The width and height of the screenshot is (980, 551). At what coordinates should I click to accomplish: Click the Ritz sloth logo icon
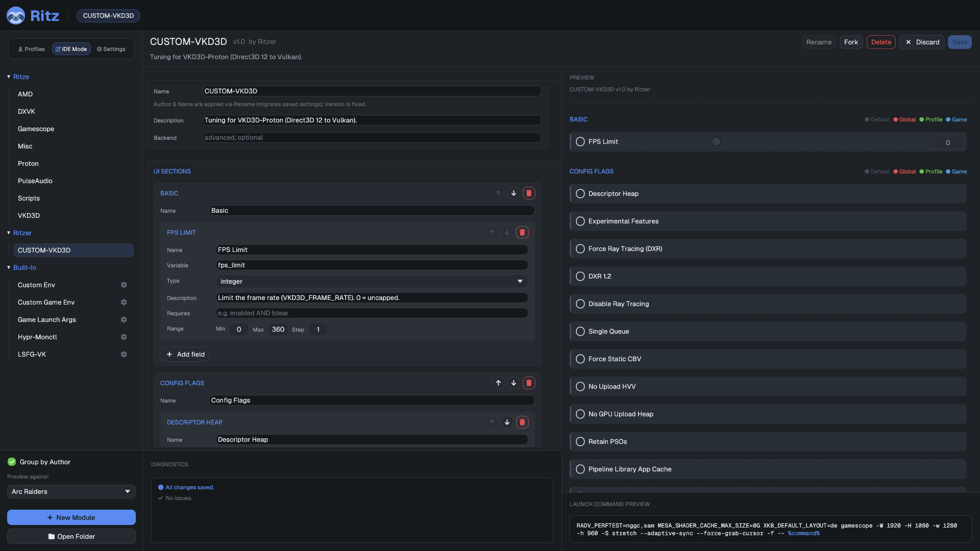click(x=16, y=15)
